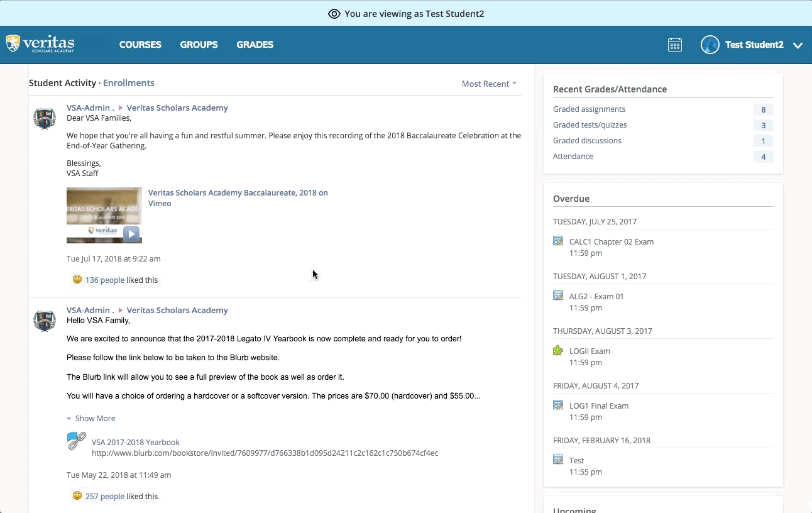This screenshot has width=812, height=513.
Task: Open Graded assignments link
Action: [590, 109]
